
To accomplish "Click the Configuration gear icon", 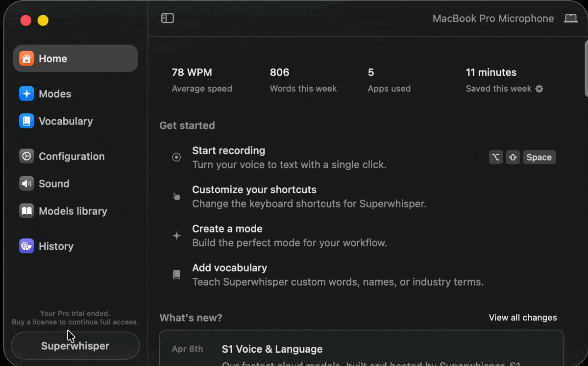I will 26,157.
